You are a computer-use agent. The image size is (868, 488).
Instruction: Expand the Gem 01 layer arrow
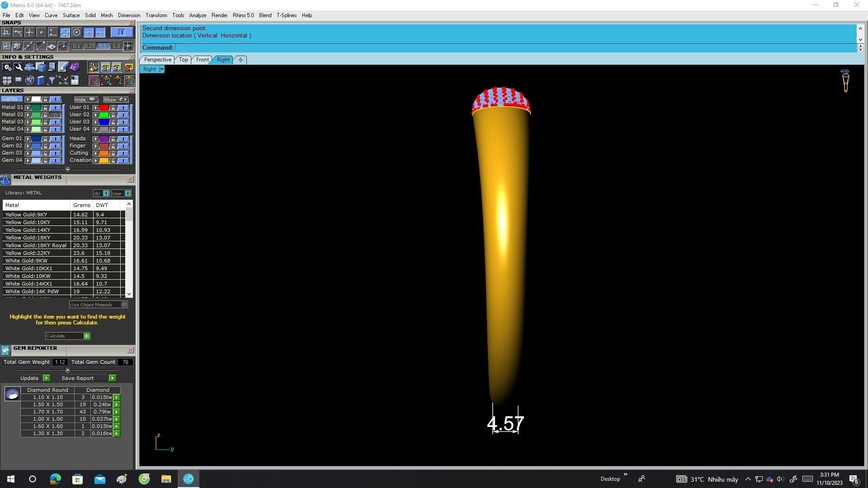click(x=28, y=139)
